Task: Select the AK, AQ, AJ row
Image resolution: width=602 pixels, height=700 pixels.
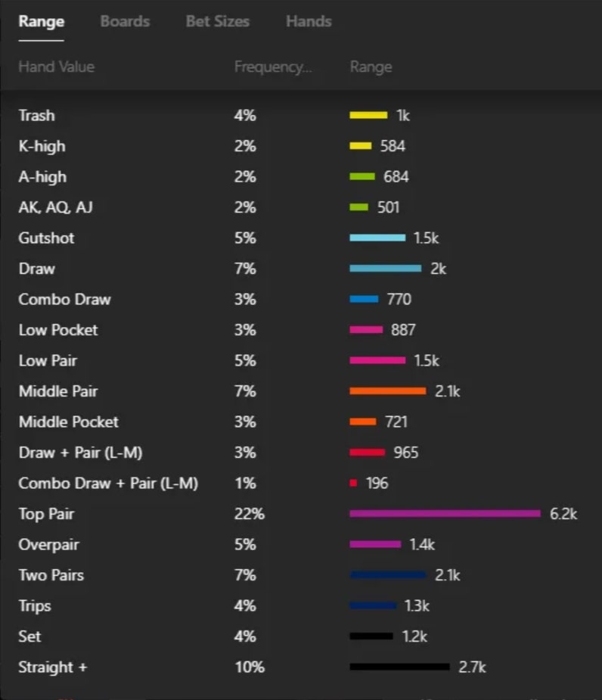Action: pyautogui.click(x=55, y=207)
